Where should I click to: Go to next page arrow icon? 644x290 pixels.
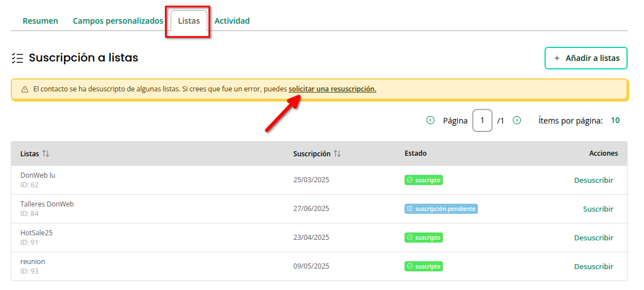click(517, 120)
